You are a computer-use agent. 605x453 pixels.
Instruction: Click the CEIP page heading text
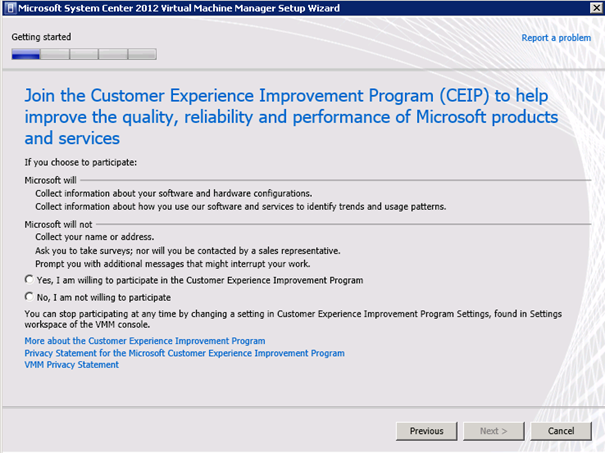coord(291,117)
